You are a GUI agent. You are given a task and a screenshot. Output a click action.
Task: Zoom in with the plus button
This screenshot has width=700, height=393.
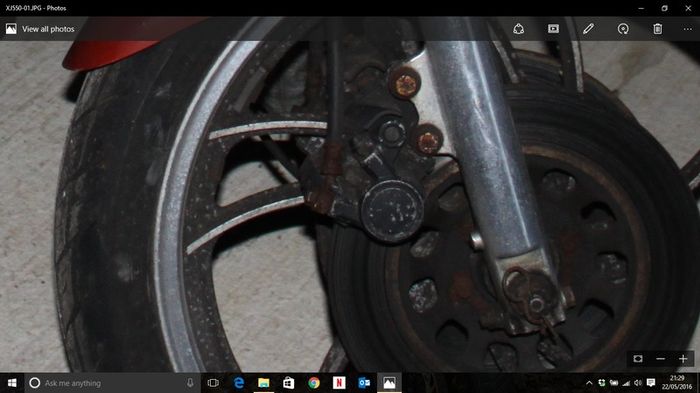pyautogui.click(x=683, y=359)
